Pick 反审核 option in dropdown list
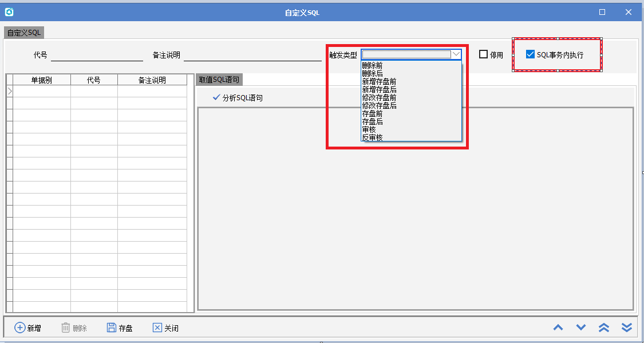Image resolution: width=644 pixels, height=343 pixels. pyautogui.click(x=372, y=137)
